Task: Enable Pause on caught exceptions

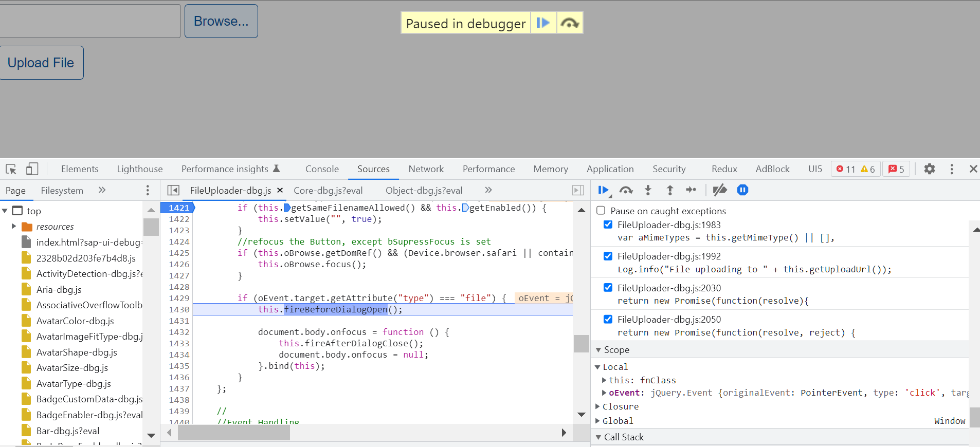Action: click(601, 211)
